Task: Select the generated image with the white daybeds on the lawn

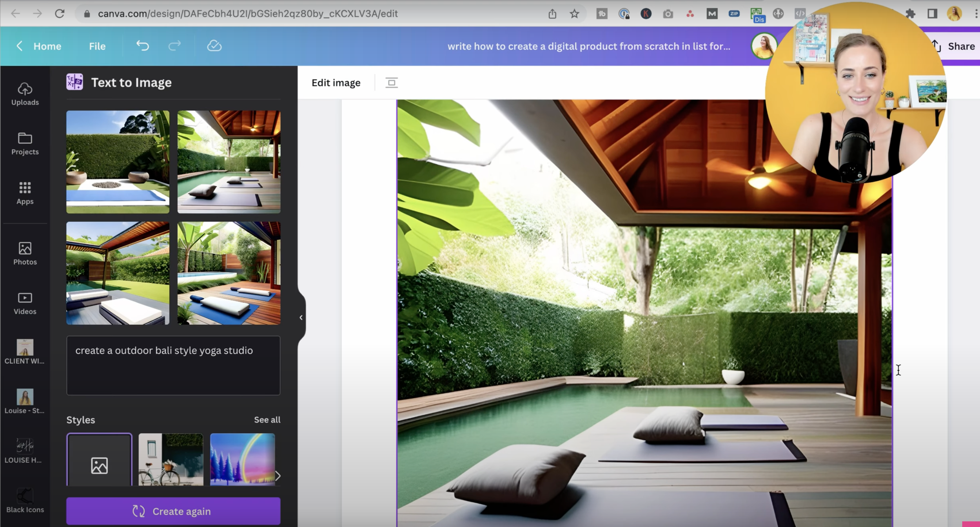Action: pos(118,273)
